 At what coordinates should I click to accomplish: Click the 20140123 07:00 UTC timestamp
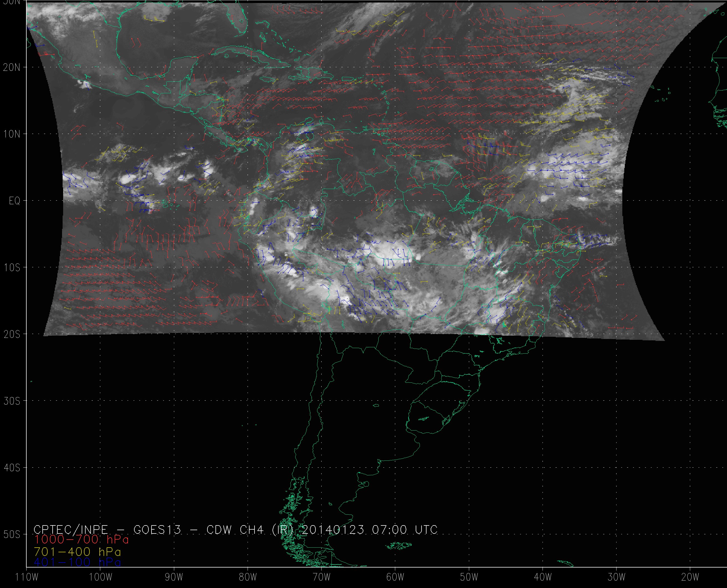[x=369, y=529]
